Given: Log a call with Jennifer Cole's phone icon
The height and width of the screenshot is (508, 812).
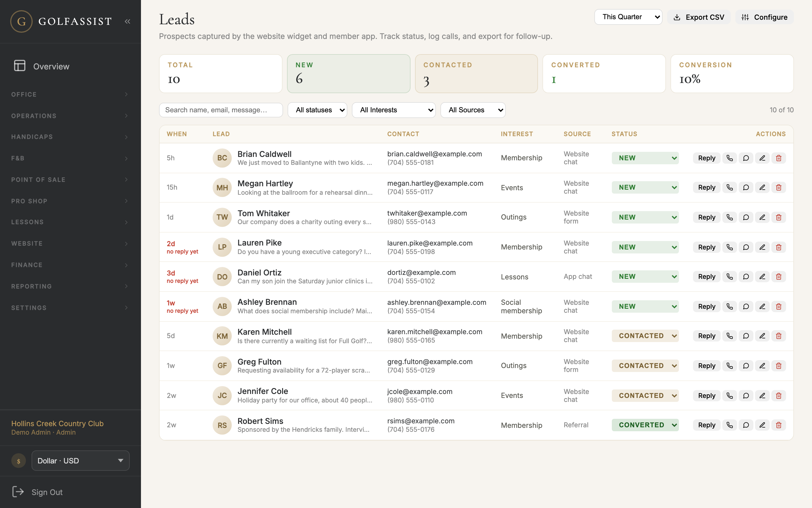Looking at the screenshot, I should pos(729,395).
